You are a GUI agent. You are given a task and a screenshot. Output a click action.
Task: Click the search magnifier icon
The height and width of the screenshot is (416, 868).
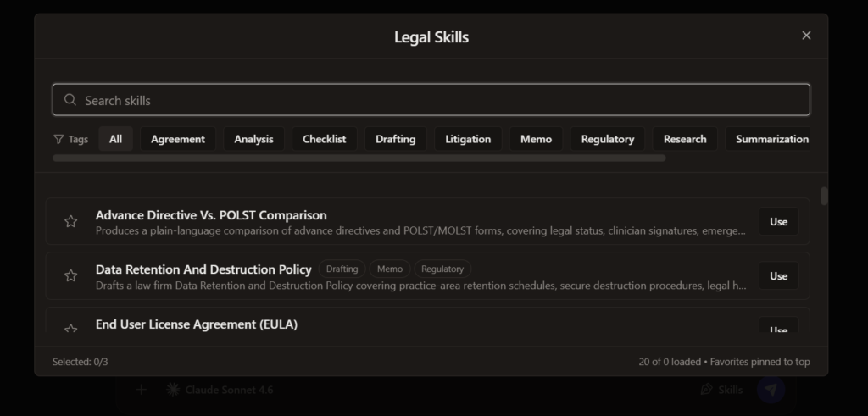pos(70,100)
